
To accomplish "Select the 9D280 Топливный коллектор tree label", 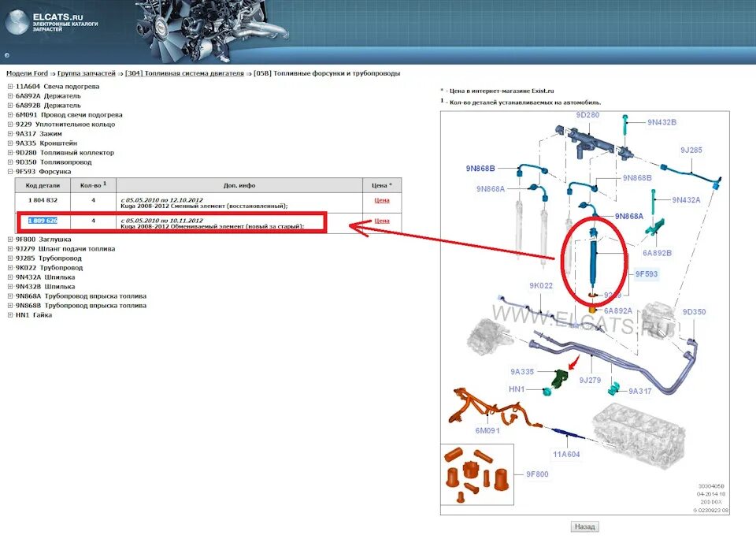I will (65, 153).
